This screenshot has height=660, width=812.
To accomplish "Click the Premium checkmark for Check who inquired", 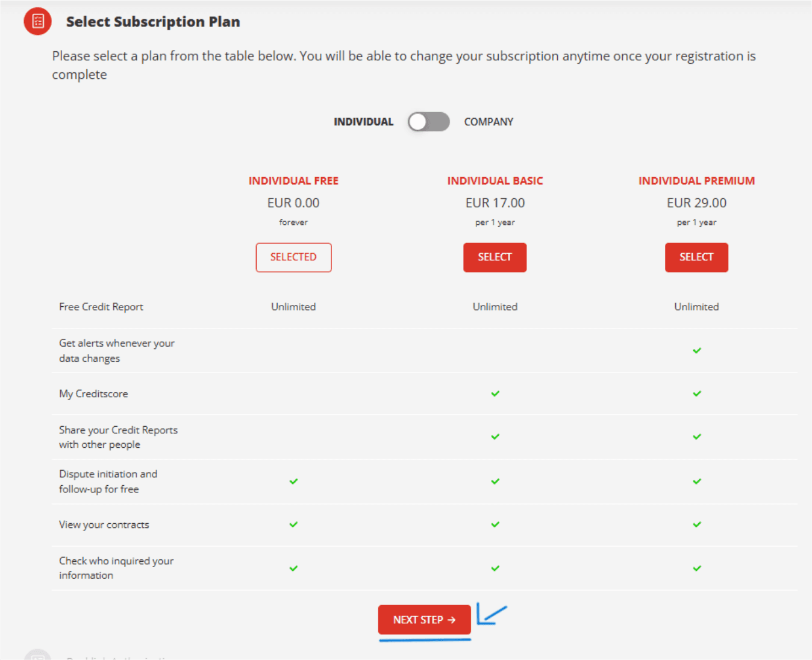I will [x=696, y=568].
